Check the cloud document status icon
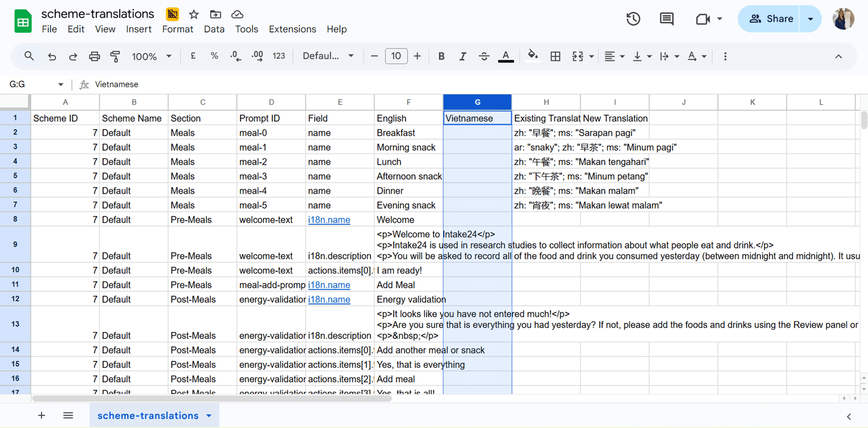The height and width of the screenshot is (428, 868). 237,14
